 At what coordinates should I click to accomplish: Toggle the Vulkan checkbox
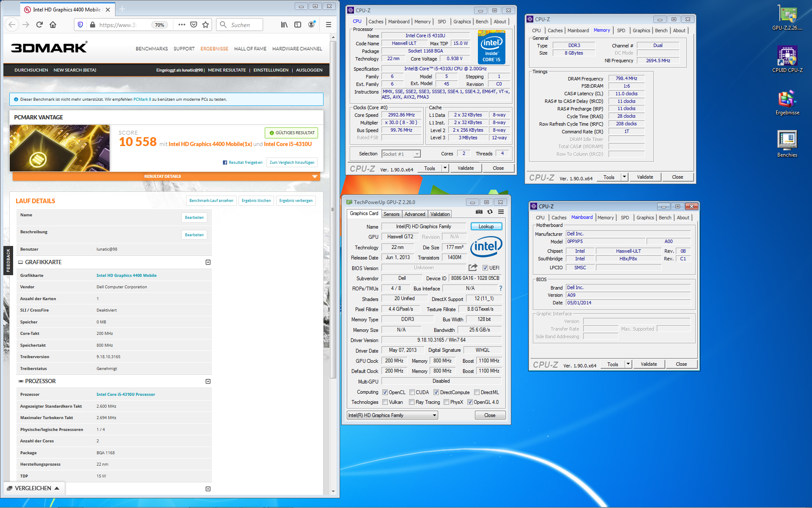point(385,402)
